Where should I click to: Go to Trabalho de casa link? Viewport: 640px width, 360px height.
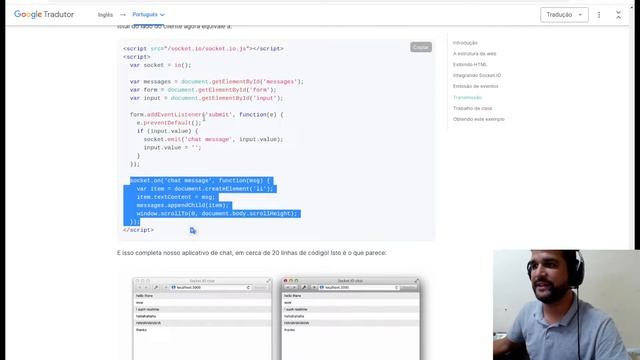click(x=472, y=108)
